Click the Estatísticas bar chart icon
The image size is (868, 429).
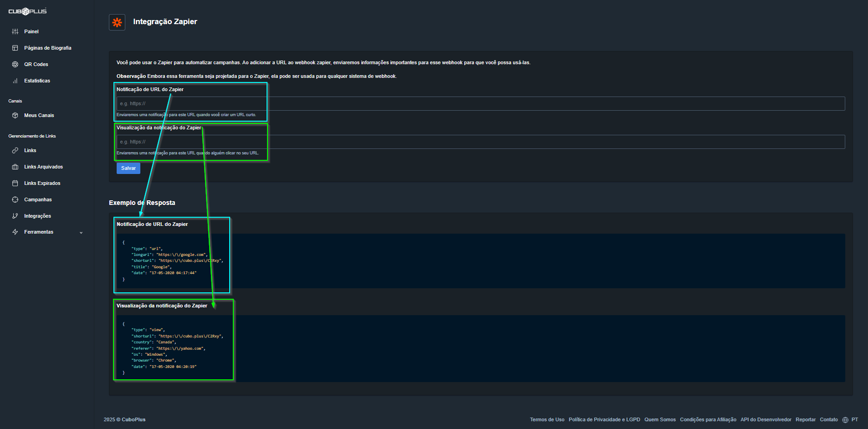(15, 81)
